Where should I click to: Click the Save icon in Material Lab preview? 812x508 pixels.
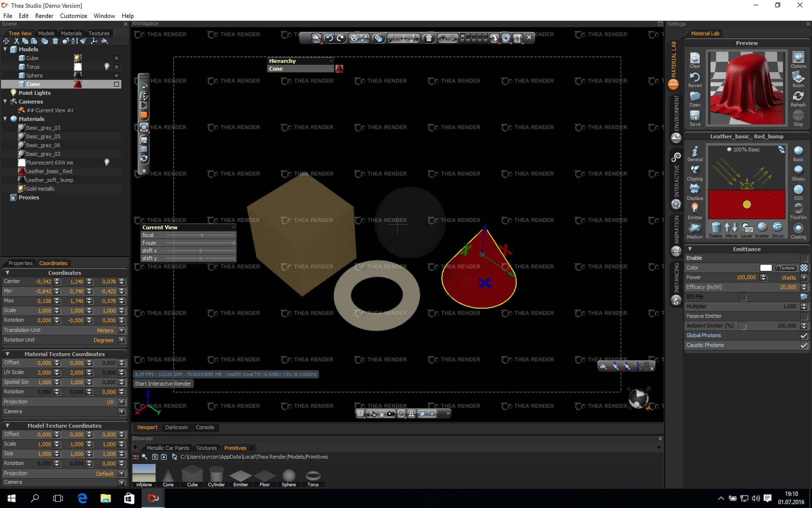(695, 116)
